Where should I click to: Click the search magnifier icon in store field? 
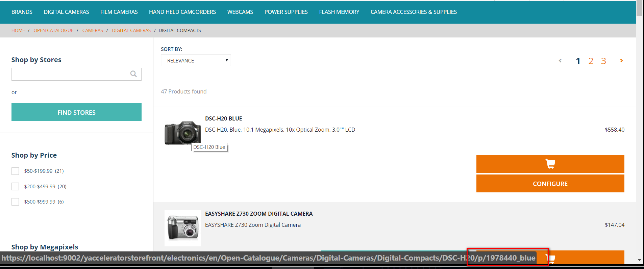click(x=133, y=74)
